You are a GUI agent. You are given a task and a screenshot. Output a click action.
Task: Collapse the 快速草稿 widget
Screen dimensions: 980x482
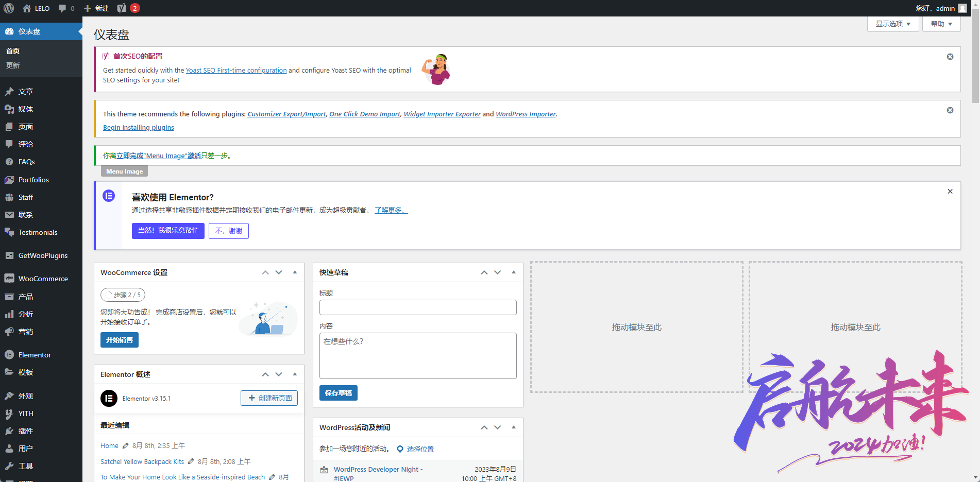[x=514, y=272]
